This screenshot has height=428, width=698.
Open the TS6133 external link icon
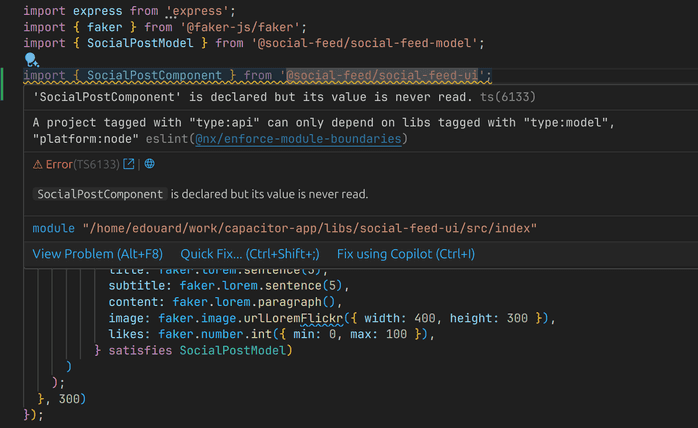pyautogui.click(x=129, y=163)
